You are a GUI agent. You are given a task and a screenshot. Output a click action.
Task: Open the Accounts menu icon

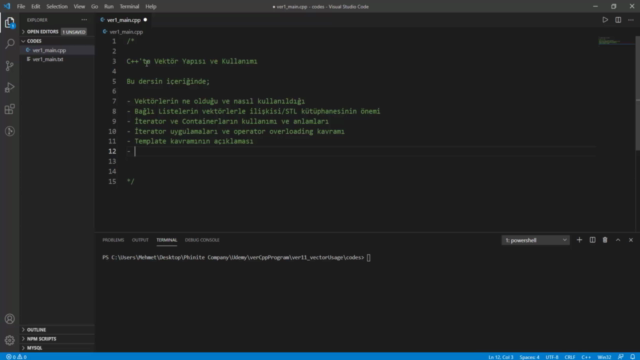pyautogui.click(x=9, y=319)
